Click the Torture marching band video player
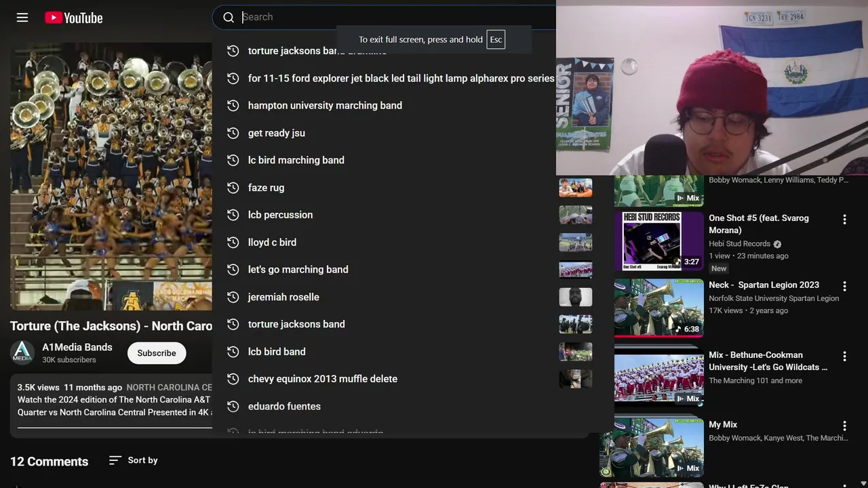Image resolution: width=868 pixels, height=488 pixels. coord(111,176)
